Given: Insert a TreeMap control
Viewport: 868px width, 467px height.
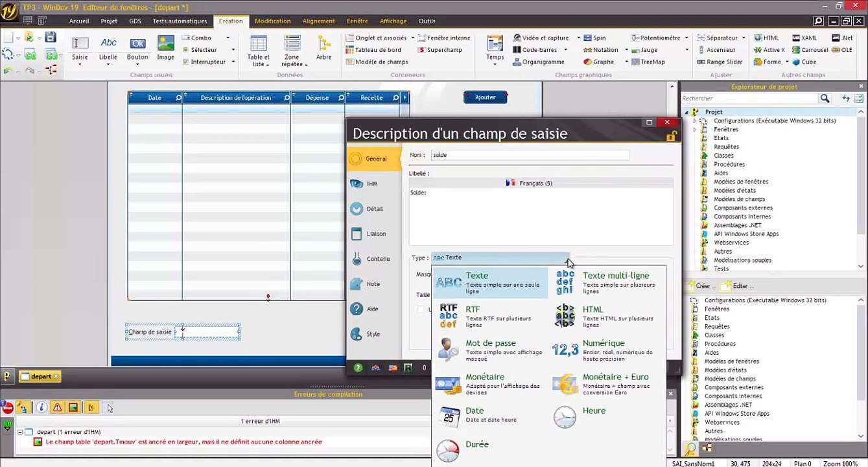Looking at the screenshot, I should coord(648,62).
